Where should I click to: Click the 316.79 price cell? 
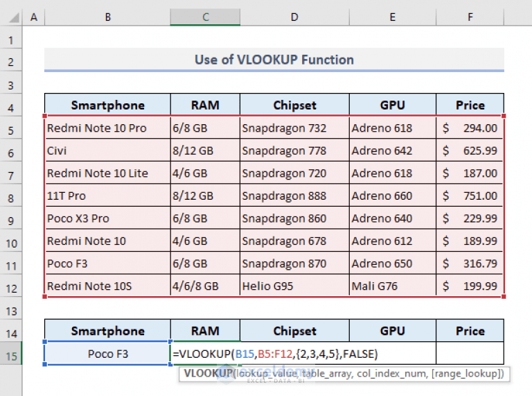(470, 264)
